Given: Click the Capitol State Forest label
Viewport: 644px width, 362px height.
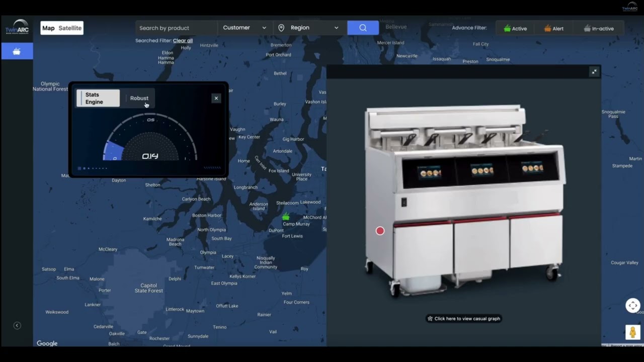Looking at the screenshot, I should (149, 288).
